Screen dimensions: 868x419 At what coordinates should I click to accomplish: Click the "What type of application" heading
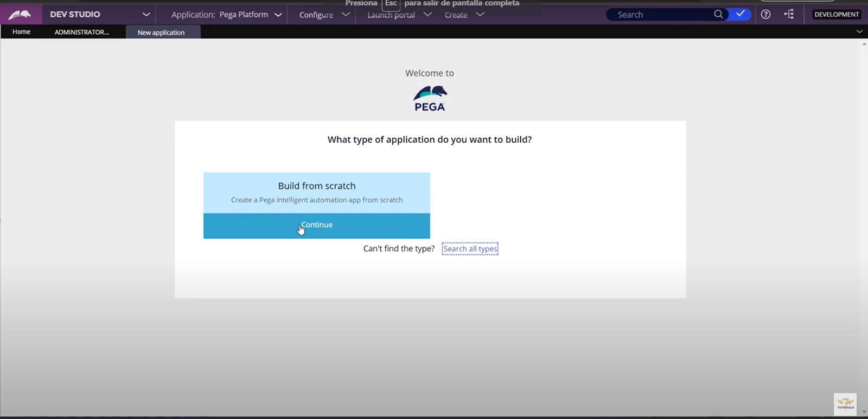pyautogui.click(x=430, y=139)
